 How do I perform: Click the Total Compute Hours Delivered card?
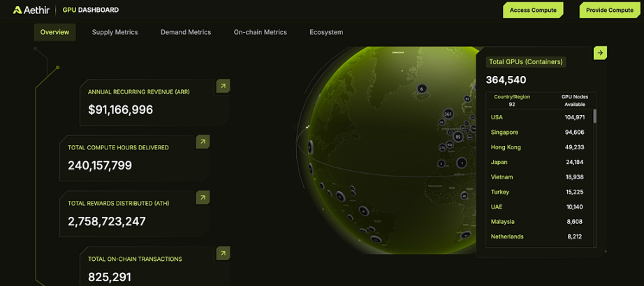[135, 158]
